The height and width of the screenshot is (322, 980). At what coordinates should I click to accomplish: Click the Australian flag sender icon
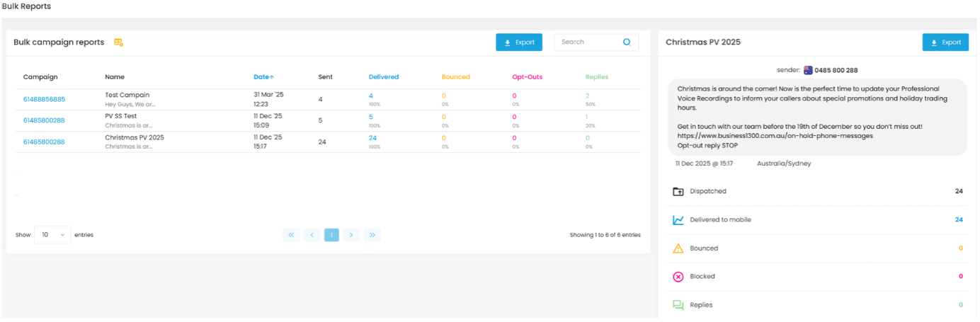tap(807, 70)
